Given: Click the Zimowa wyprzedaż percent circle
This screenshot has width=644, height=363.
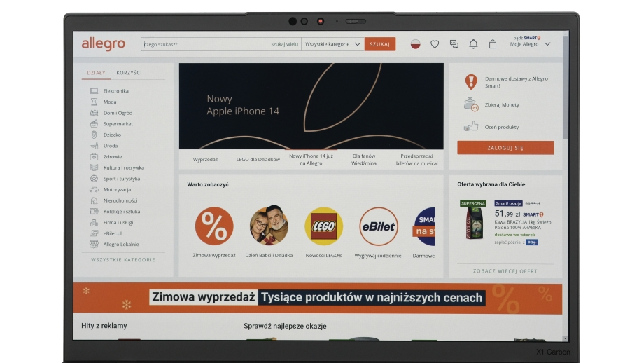Looking at the screenshot, I should [x=214, y=226].
